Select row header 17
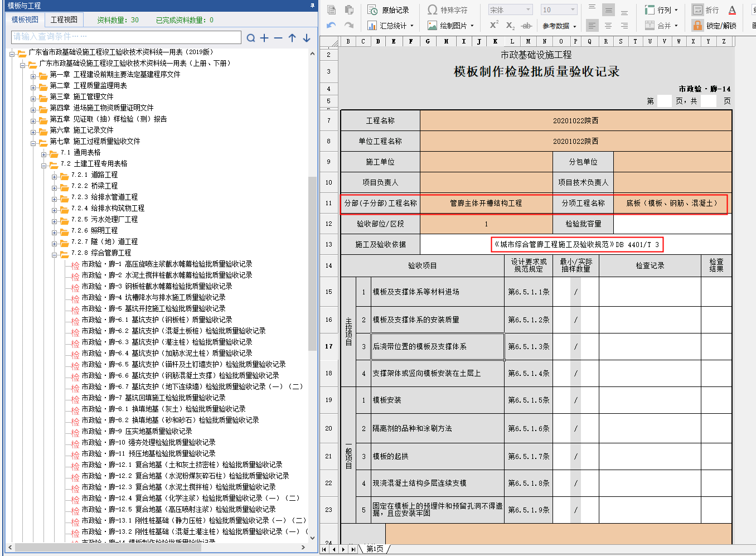The image size is (756, 556). coord(329,346)
